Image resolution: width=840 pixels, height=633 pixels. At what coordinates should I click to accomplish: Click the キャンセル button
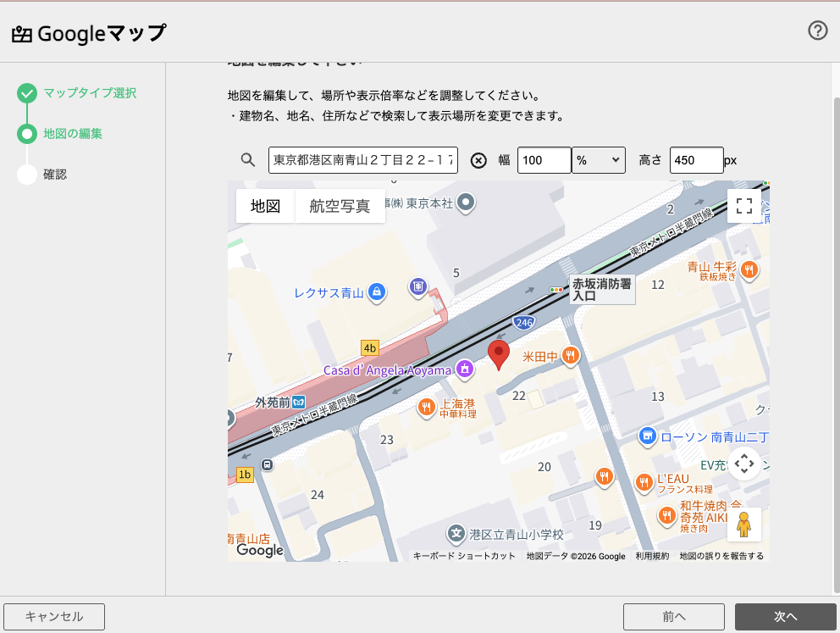click(x=54, y=616)
